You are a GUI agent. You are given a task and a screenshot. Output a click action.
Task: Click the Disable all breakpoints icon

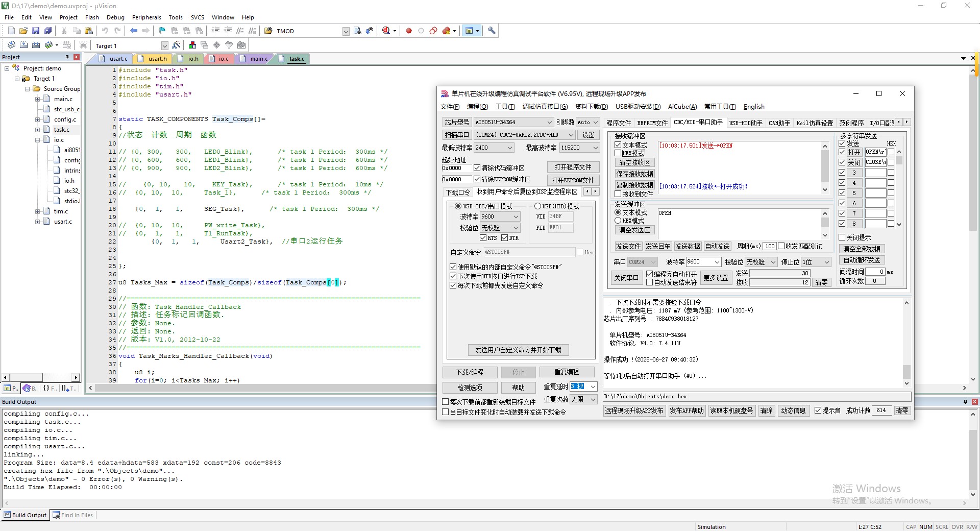[x=433, y=31]
